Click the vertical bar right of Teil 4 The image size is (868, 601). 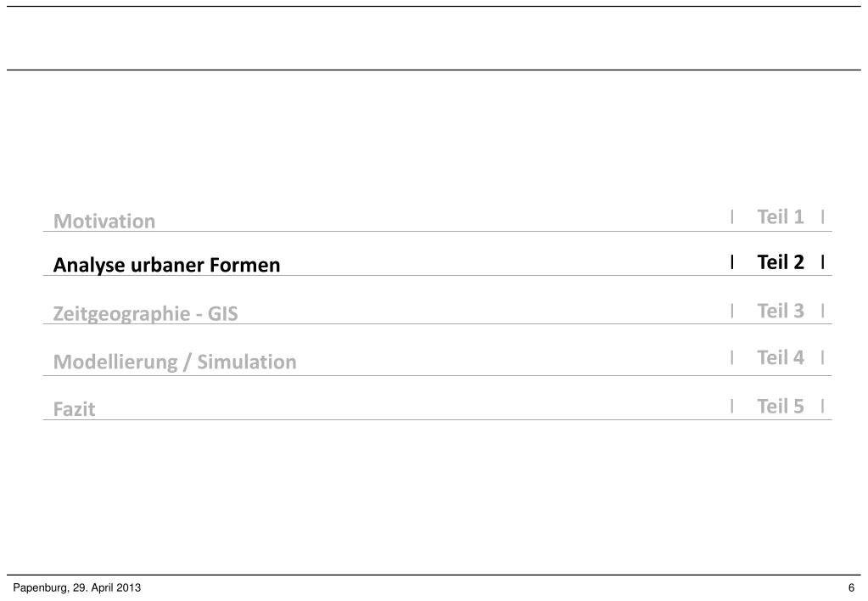click(x=823, y=357)
